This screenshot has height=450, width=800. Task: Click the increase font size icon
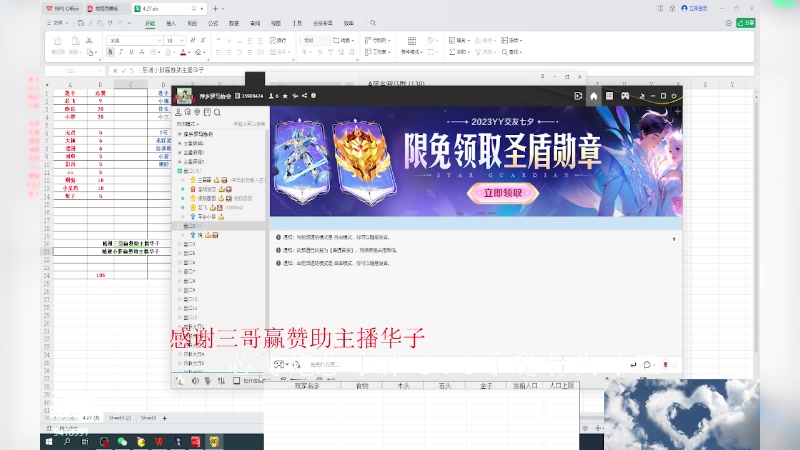point(192,40)
